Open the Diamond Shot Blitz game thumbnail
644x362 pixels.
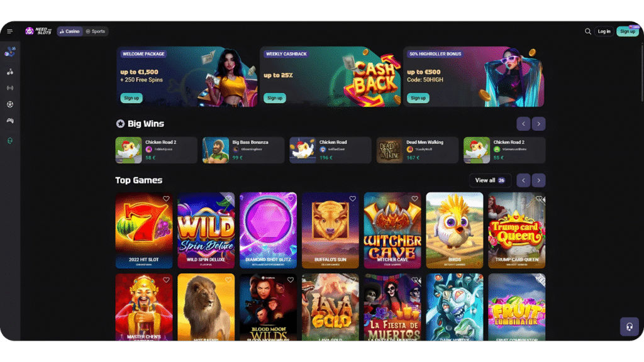tap(268, 230)
